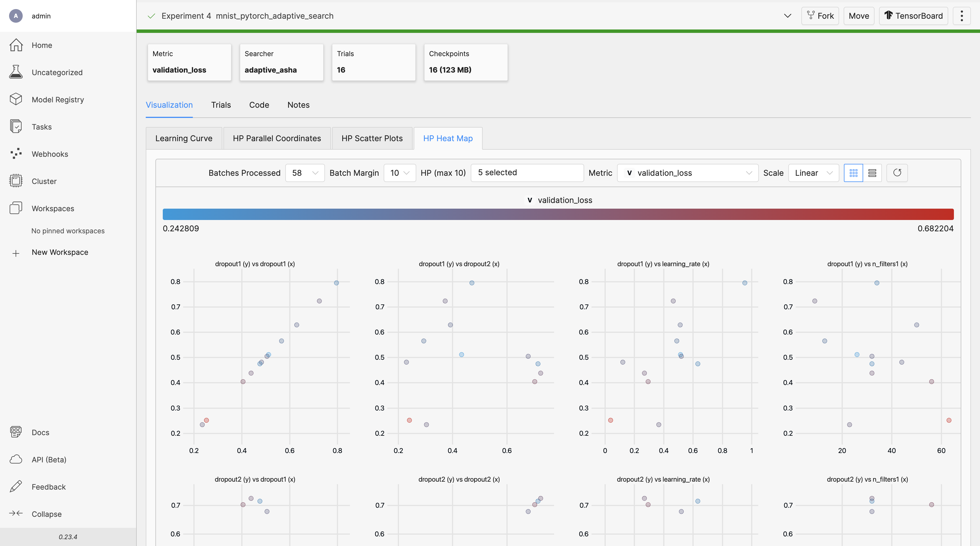Open the Cluster page

coord(44,181)
